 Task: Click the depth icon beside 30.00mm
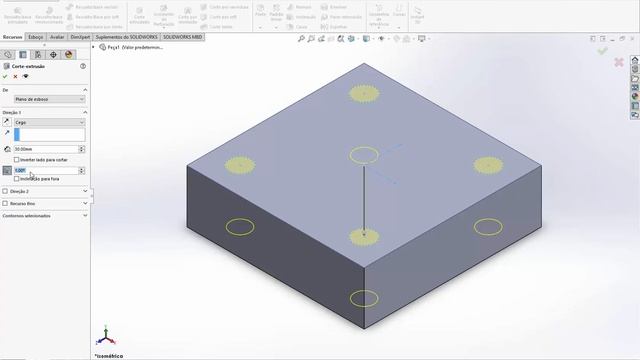[7, 149]
